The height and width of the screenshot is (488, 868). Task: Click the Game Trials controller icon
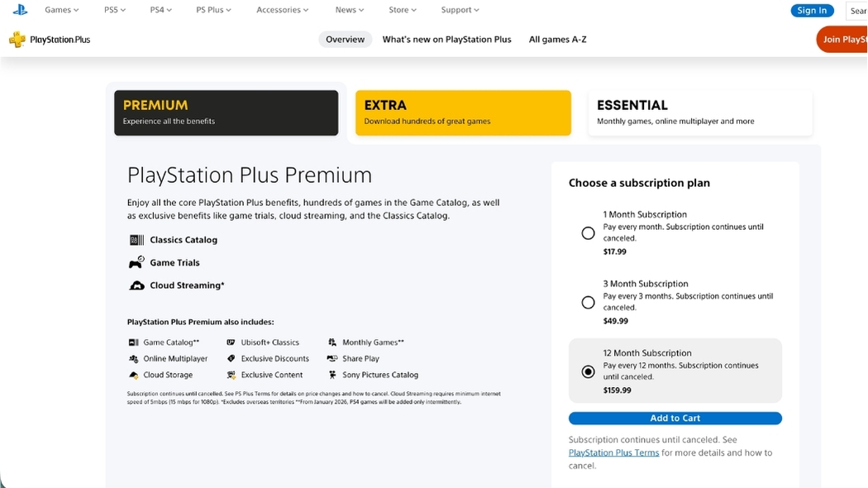[x=136, y=262]
